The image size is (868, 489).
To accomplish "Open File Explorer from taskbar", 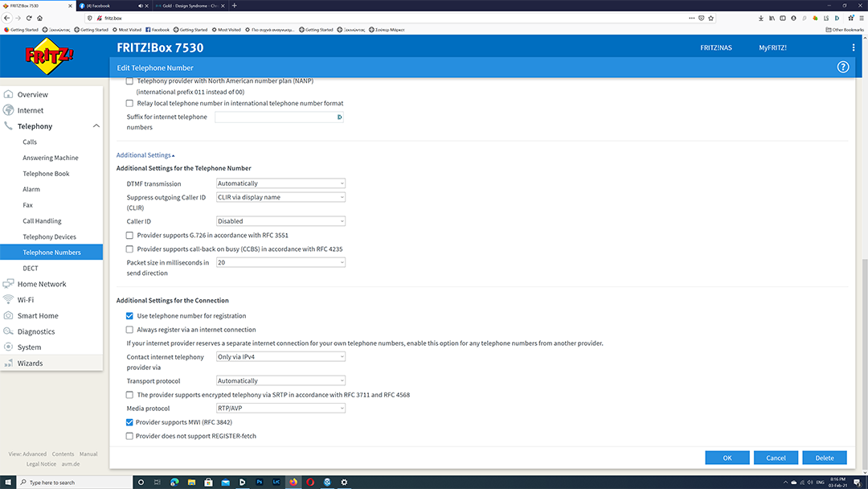I will [191, 482].
